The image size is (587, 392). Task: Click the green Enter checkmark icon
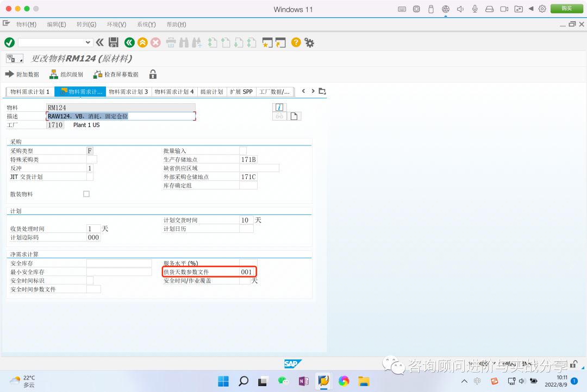tap(9, 43)
